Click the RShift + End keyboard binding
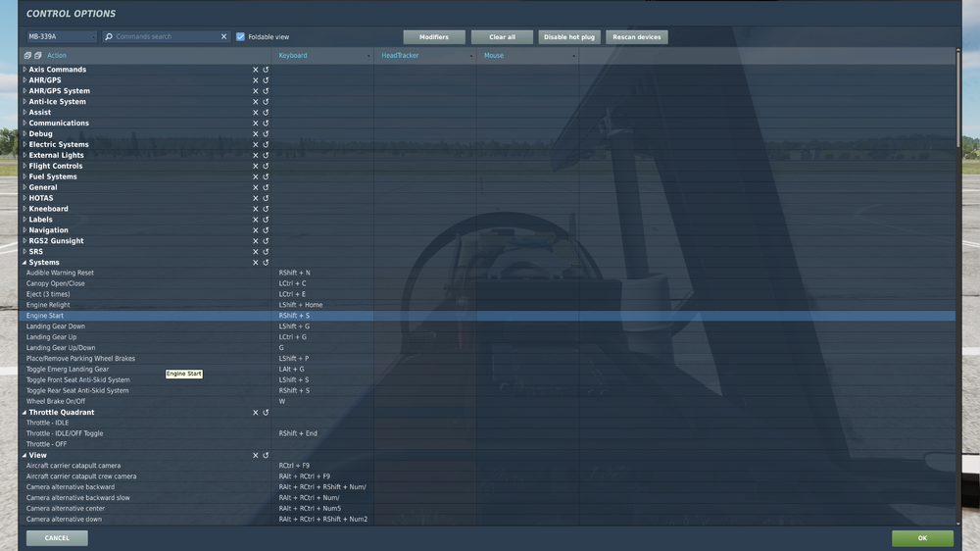Viewport: 980px width, 551px height. point(298,433)
